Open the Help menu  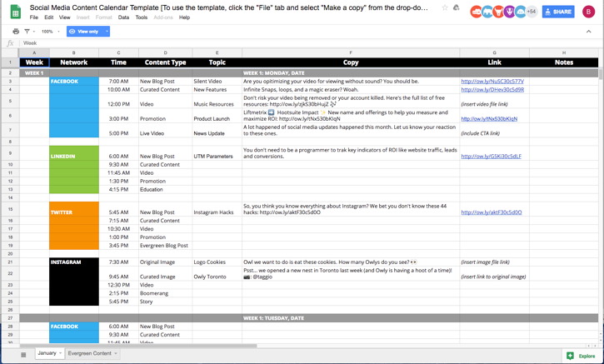pos(184,17)
